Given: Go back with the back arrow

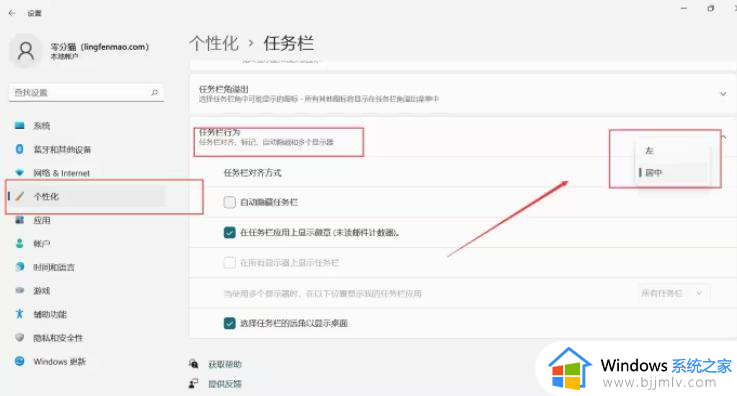Looking at the screenshot, I should coord(12,13).
